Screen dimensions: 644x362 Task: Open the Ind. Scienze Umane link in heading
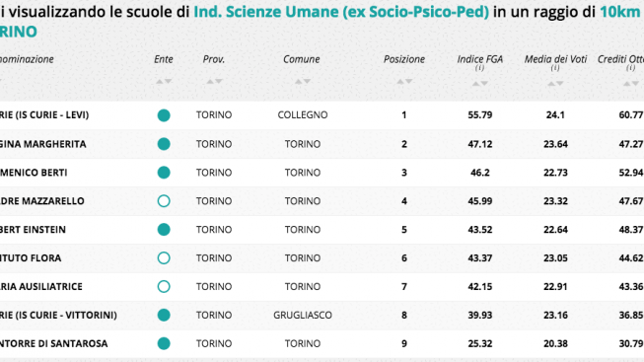pos(341,12)
